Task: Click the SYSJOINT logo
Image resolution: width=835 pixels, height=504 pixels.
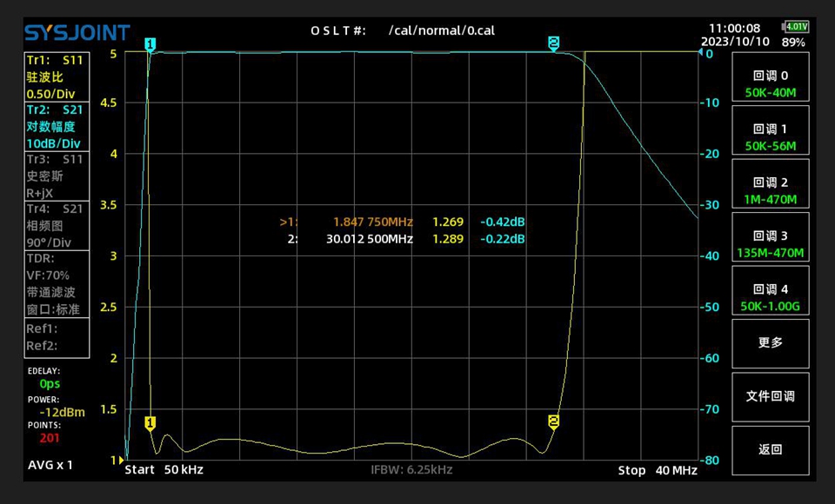Action: coord(77,33)
